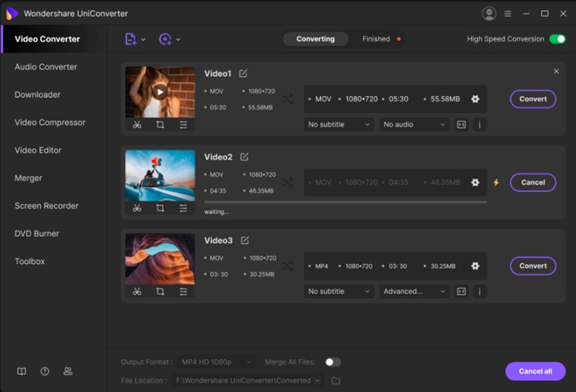Open effects list icon under Video2

[x=184, y=208]
